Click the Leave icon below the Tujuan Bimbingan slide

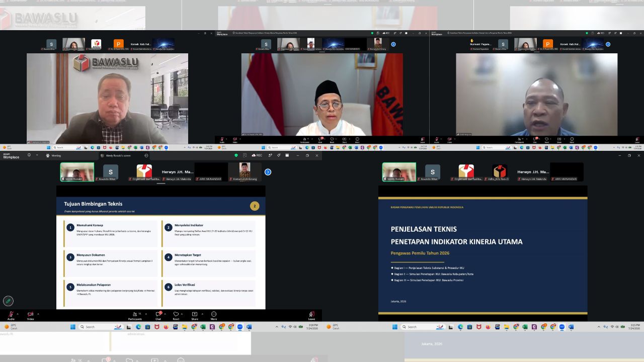311,315
